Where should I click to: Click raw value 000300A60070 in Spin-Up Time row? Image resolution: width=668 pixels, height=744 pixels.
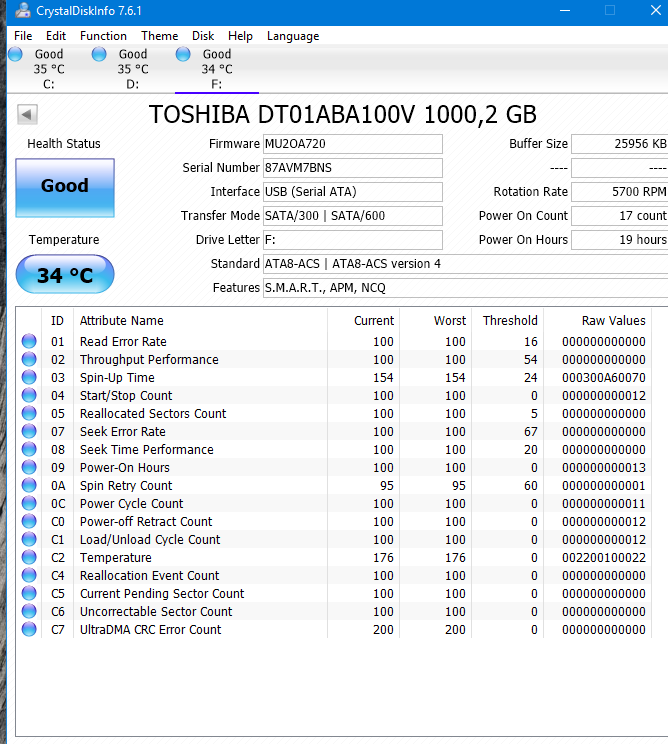603,378
